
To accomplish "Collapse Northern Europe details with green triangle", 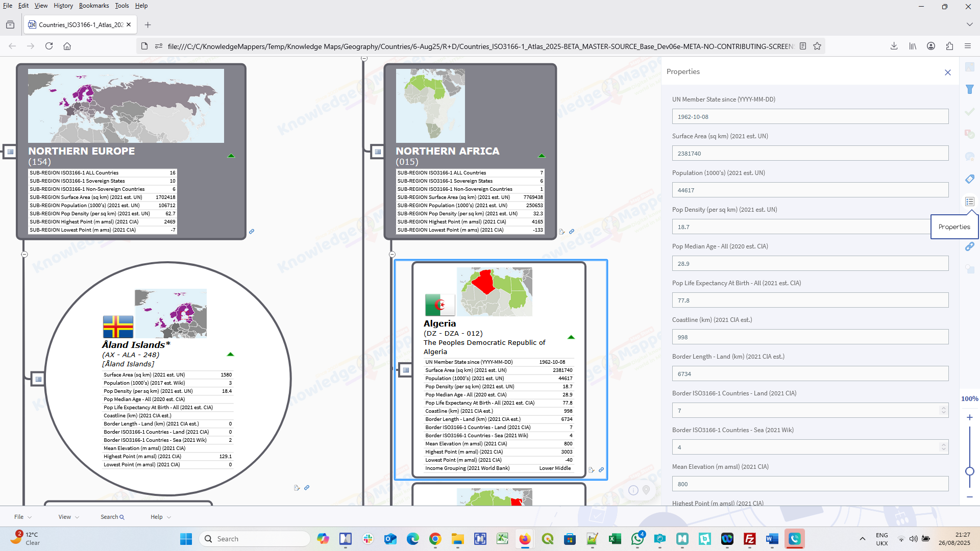I will pyautogui.click(x=231, y=156).
